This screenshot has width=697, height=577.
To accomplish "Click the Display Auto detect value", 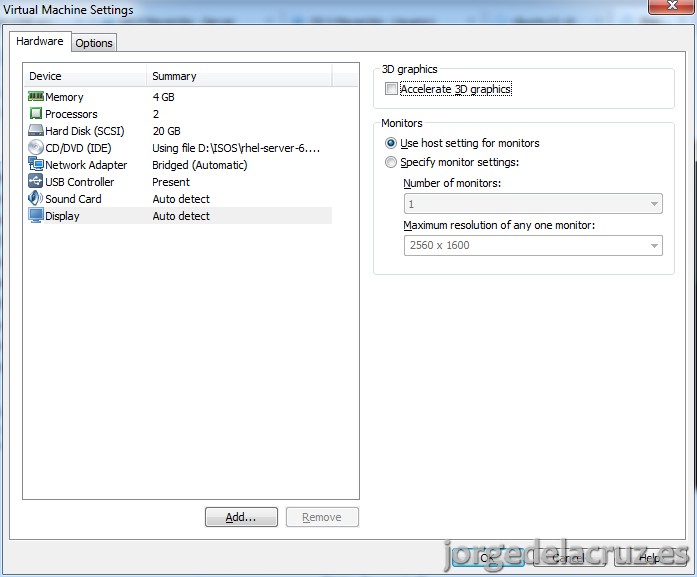I will 181,216.
